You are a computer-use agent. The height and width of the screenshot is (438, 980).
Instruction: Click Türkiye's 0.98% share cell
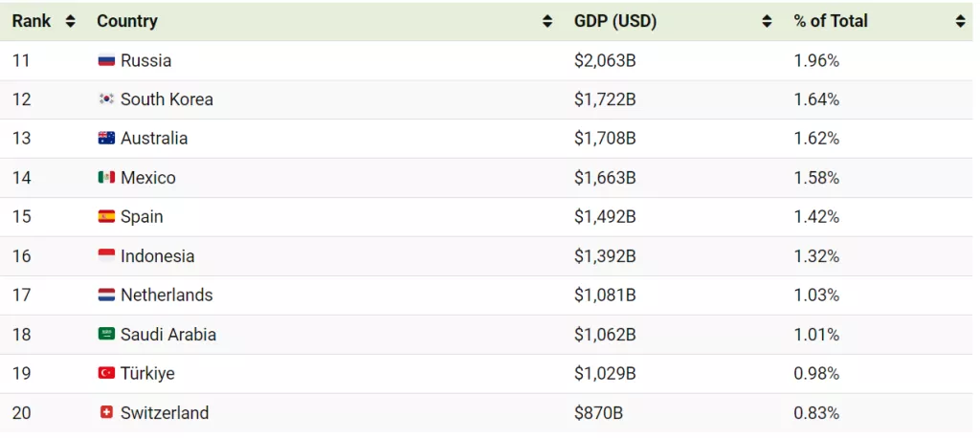(x=816, y=374)
